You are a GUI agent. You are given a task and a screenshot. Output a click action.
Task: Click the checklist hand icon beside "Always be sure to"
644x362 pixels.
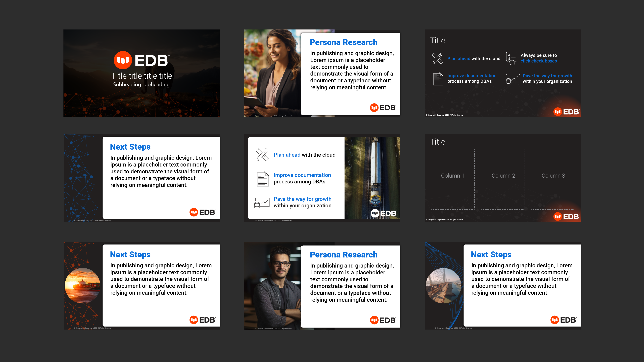512,58
